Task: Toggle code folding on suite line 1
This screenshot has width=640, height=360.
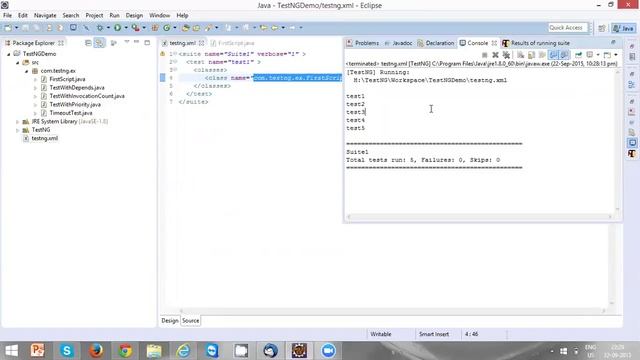Action: click(x=175, y=54)
